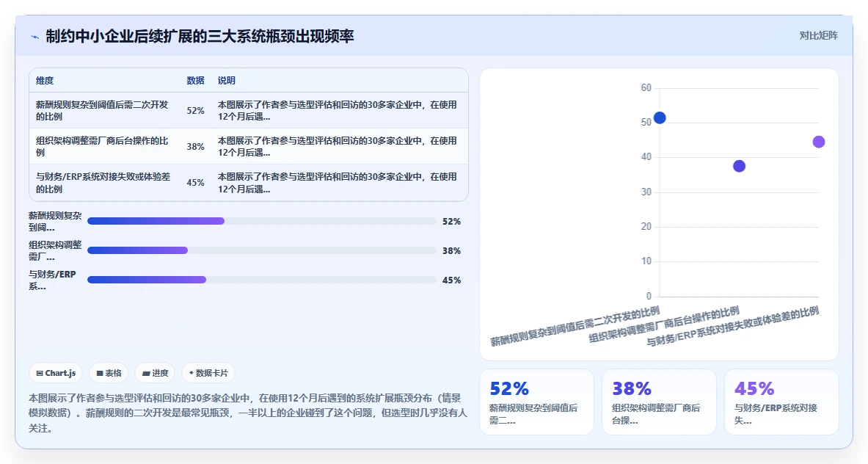Click the y-axis label 30 on chart
Viewport: 868px width, 464px height.
pos(646,192)
